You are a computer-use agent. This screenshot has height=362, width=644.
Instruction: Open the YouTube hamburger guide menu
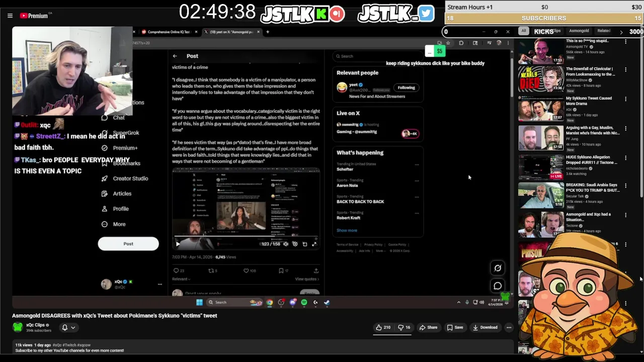coord(10,16)
